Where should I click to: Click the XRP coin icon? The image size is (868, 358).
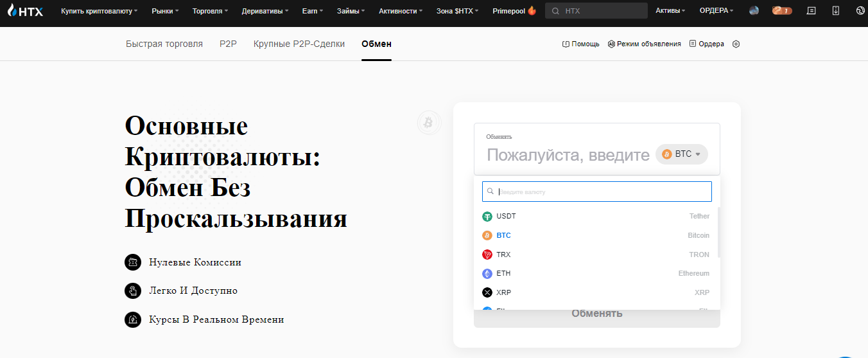tap(487, 292)
